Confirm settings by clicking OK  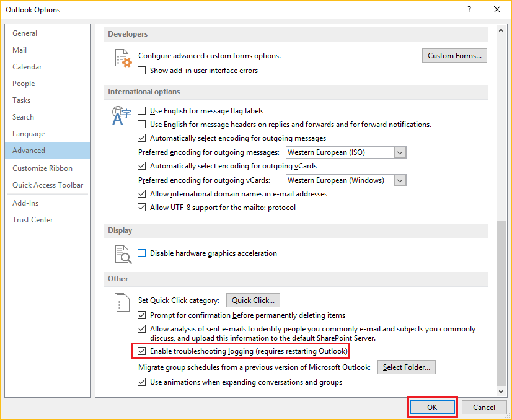click(432, 407)
